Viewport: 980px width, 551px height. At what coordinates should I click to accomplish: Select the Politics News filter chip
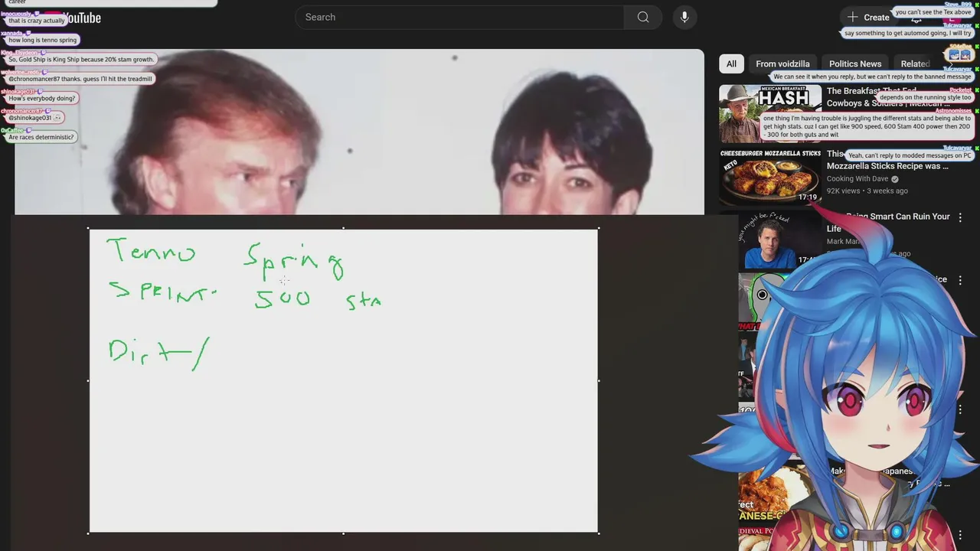[855, 64]
